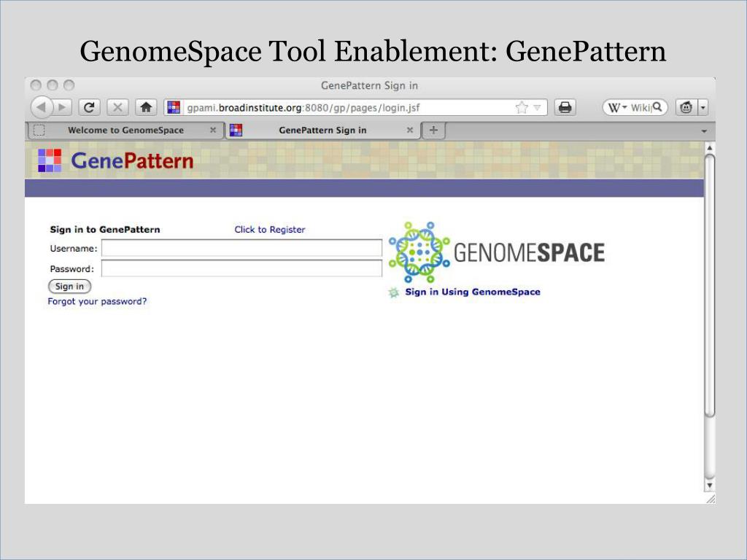This screenshot has height=560, width=747.
Task: Open the address bar history dropdown arrow
Action: [537, 108]
